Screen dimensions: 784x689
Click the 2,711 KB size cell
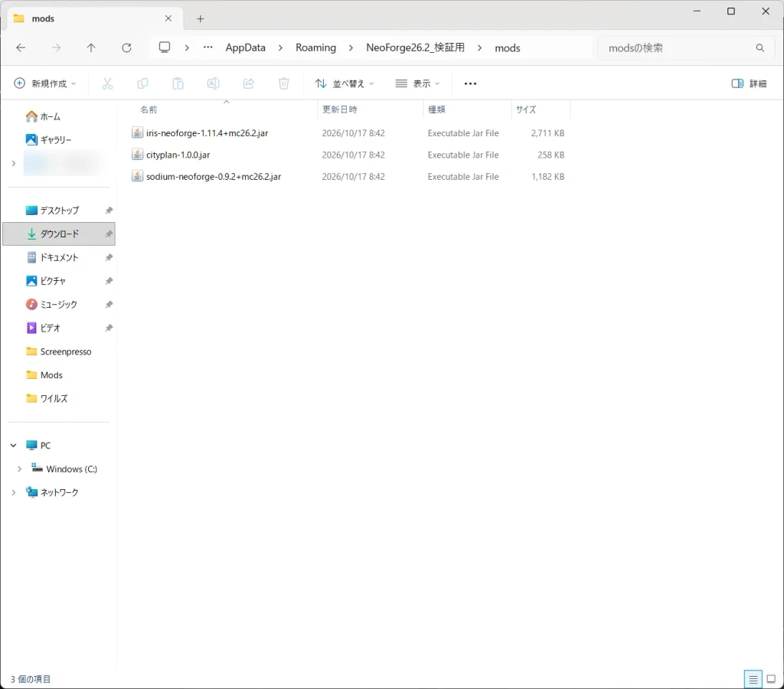click(x=547, y=133)
